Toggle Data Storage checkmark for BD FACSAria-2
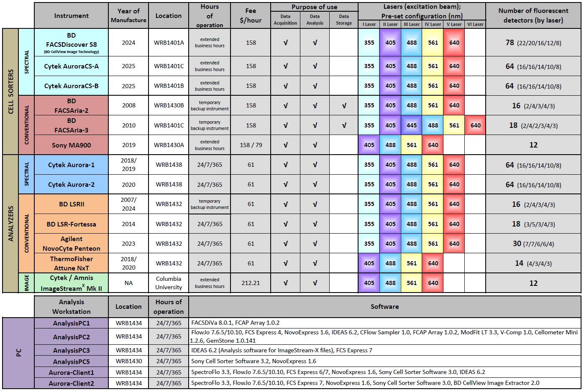584x392 pixels. click(343, 105)
